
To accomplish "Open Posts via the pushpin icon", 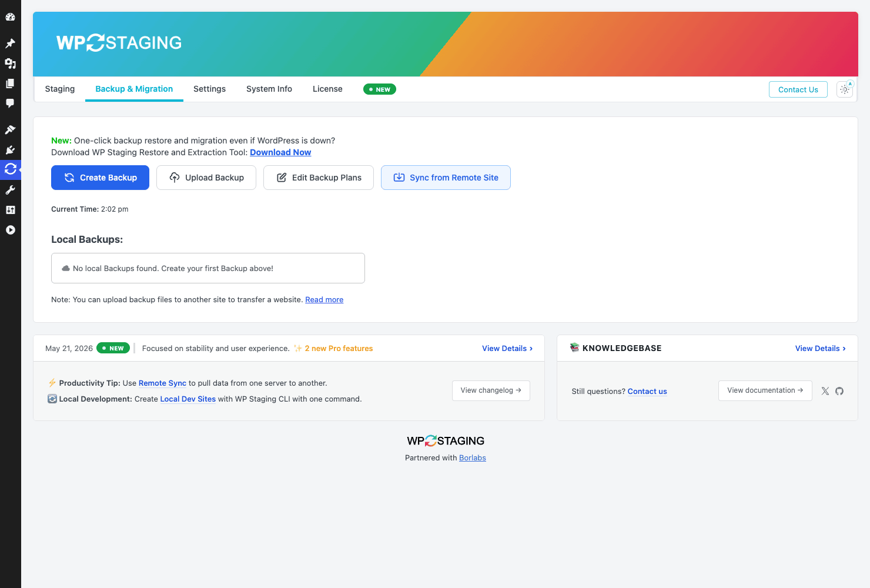I will (10, 44).
